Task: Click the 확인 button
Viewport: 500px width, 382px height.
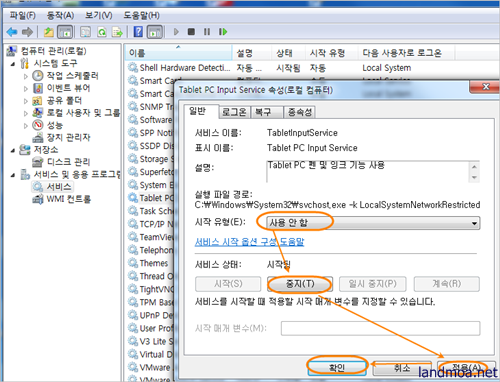Action: pyautogui.click(x=337, y=367)
